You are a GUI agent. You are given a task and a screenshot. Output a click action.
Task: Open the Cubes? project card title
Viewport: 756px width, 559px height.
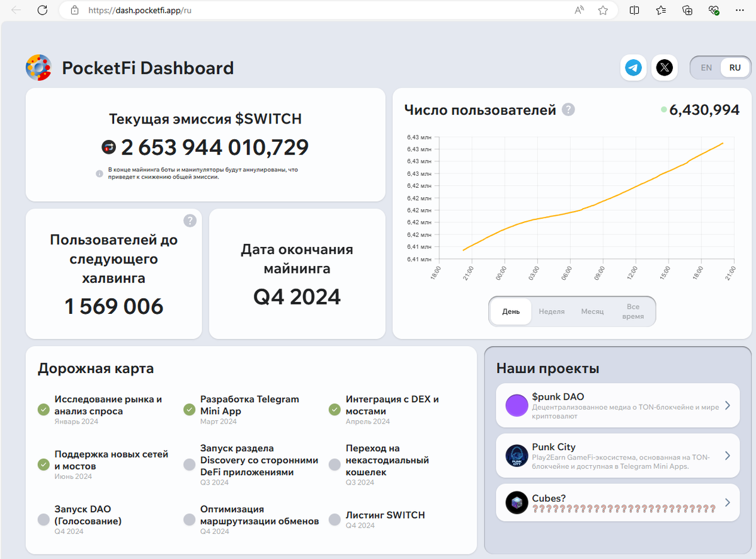tap(549, 498)
